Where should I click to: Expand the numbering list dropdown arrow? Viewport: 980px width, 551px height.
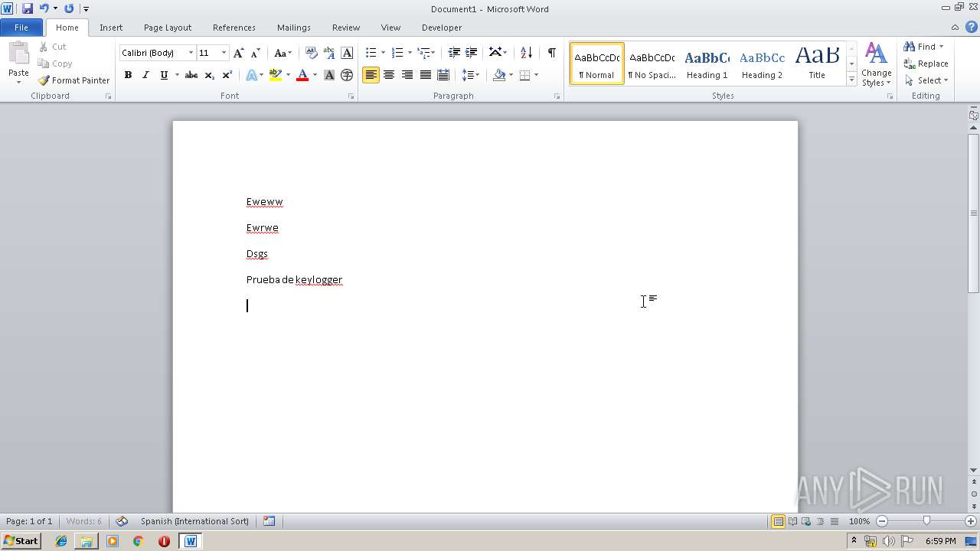coord(410,53)
